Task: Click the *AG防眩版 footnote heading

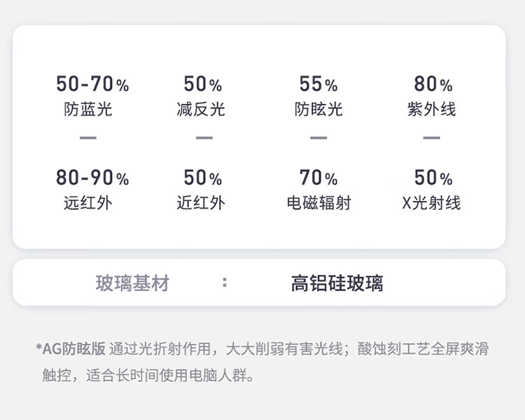Action: [70, 349]
